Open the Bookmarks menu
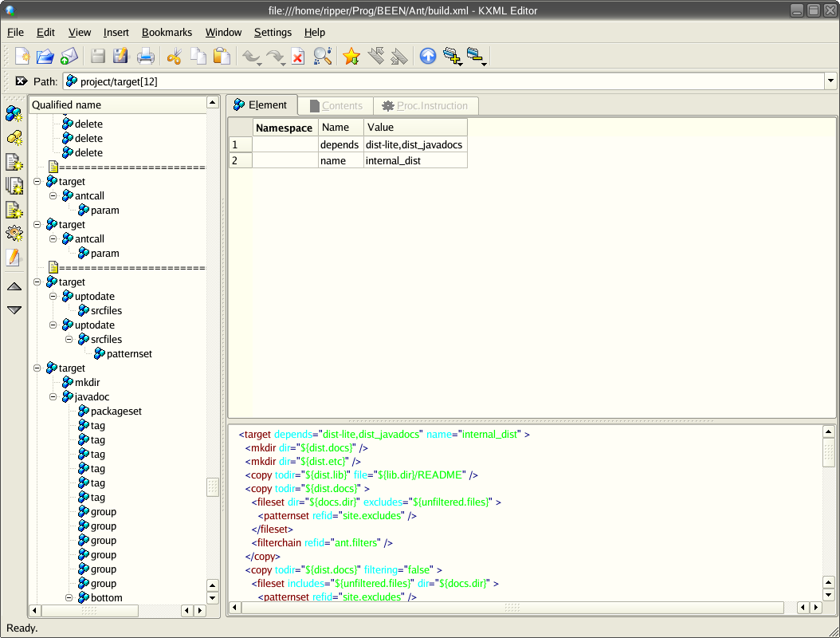 [167, 33]
